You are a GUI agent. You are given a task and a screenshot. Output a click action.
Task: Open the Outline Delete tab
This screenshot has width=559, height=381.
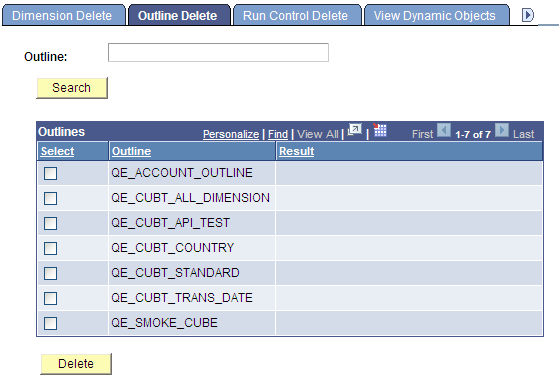[x=179, y=16]
